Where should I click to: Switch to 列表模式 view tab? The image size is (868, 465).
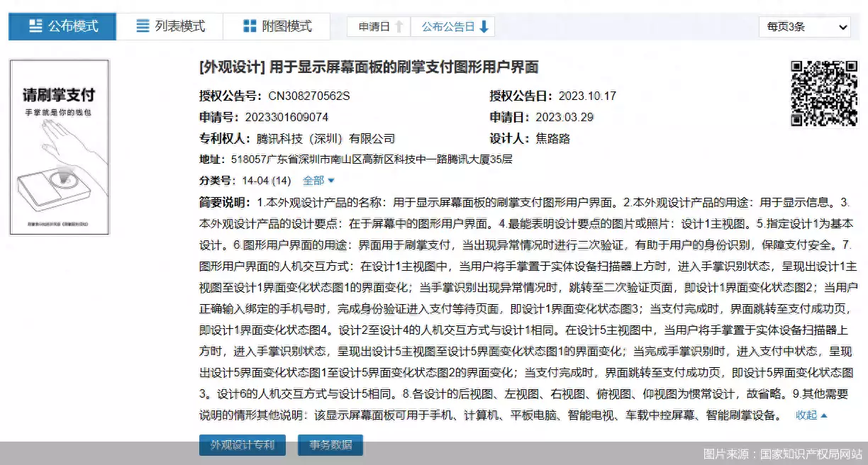pos(170,27)
